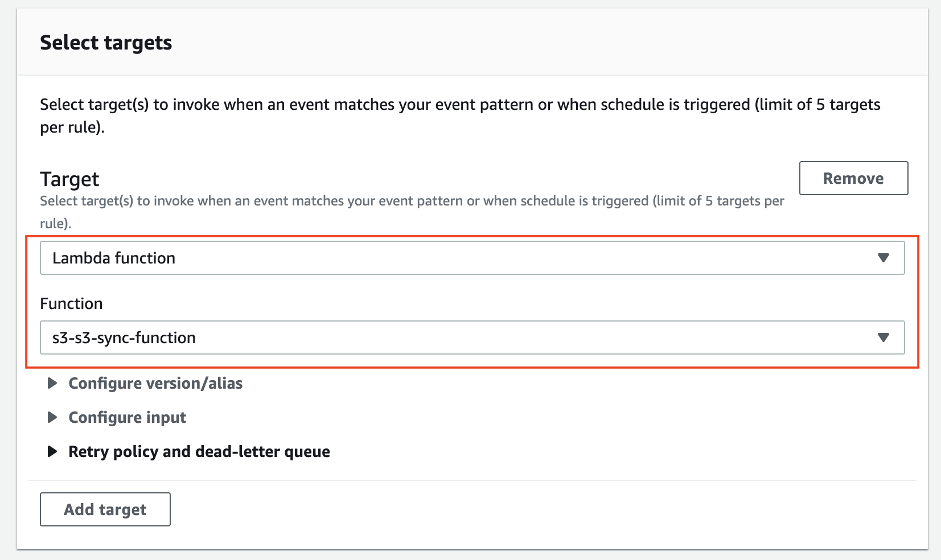The height and width of the screenshot is (560, 941).
Task: Open the Function dropdown showing s3-s3-sync-function
Action: (x=455, y=337)
